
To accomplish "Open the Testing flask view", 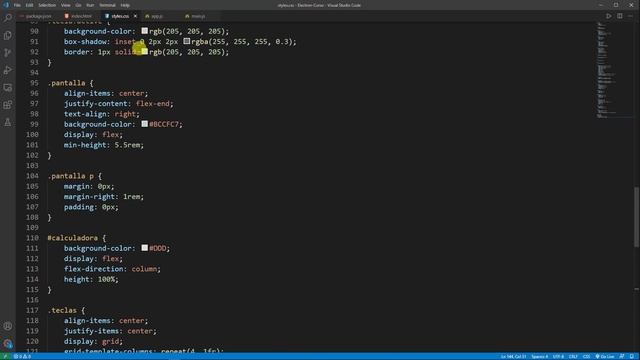I will point(8,122).
